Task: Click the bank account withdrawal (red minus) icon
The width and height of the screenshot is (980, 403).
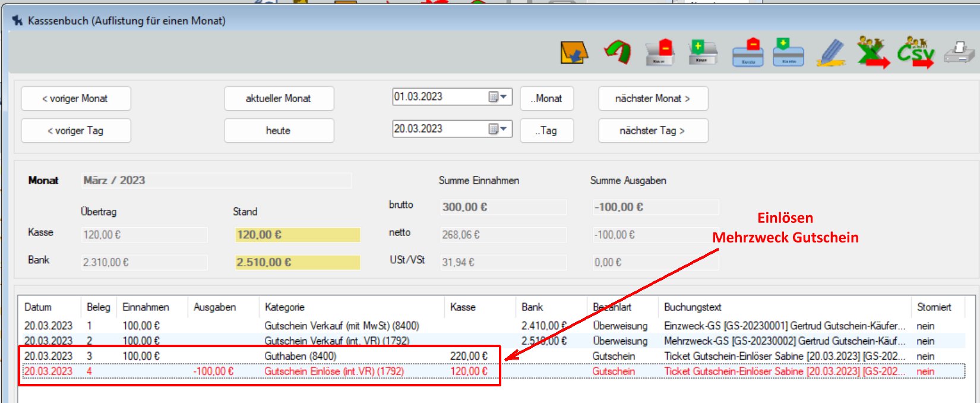Action: [747, 52]
